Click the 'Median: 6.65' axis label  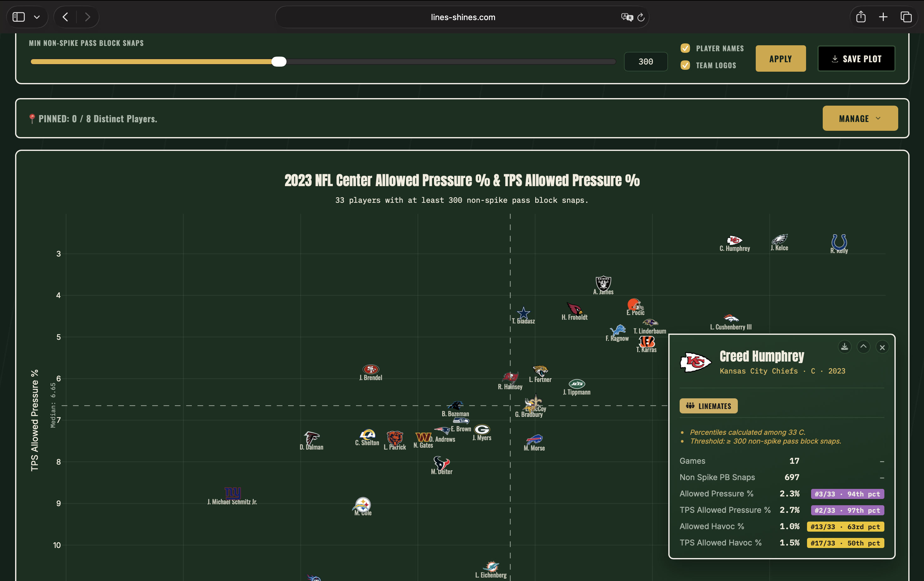click(x=53, y=405)
